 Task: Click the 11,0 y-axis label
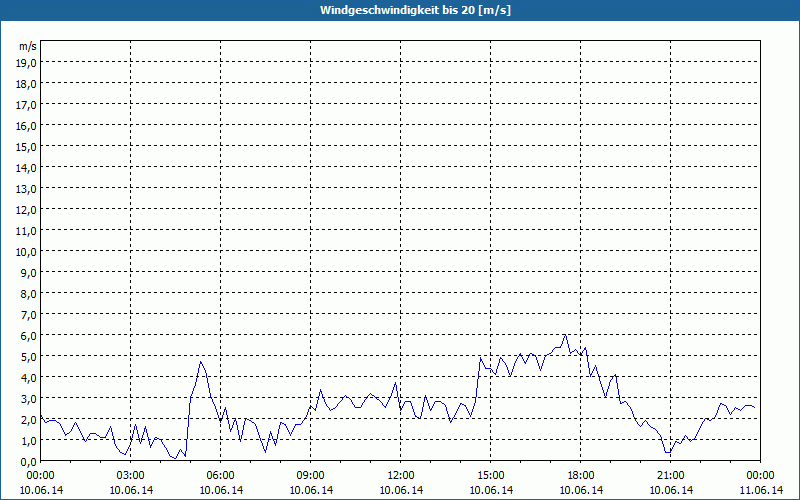pos(28,231)
